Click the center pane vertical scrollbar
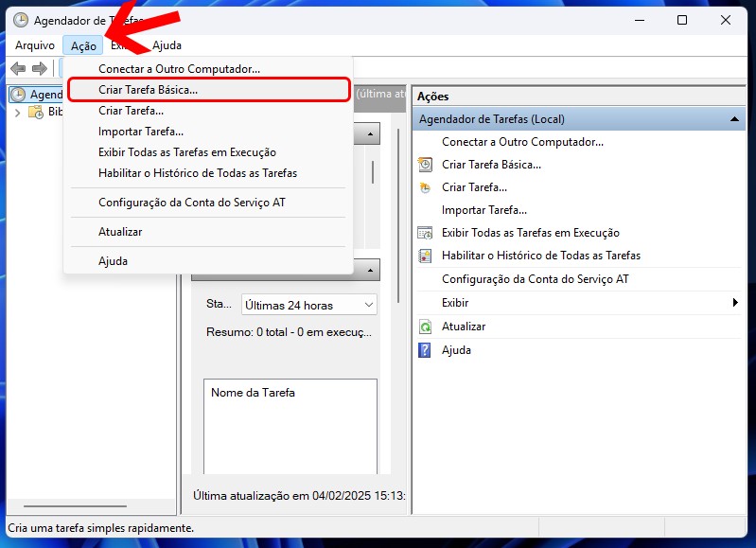 point(398,216)
